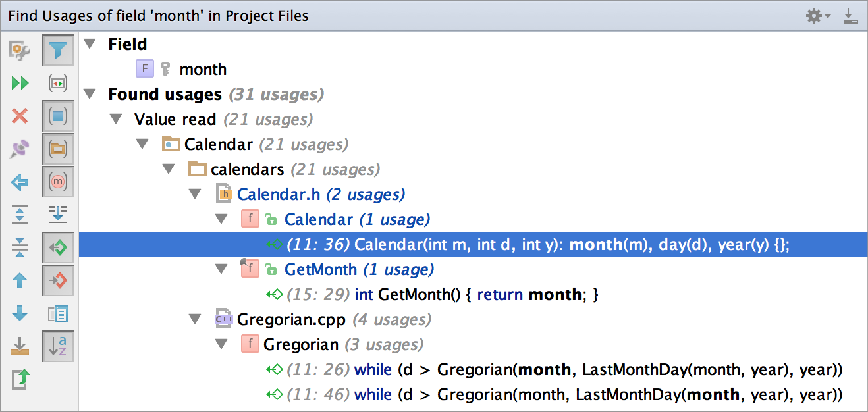This screenshot has height=412, width=868.
Task: Collapse the Gregorian.cpp node
Action: tap(195, 320)
